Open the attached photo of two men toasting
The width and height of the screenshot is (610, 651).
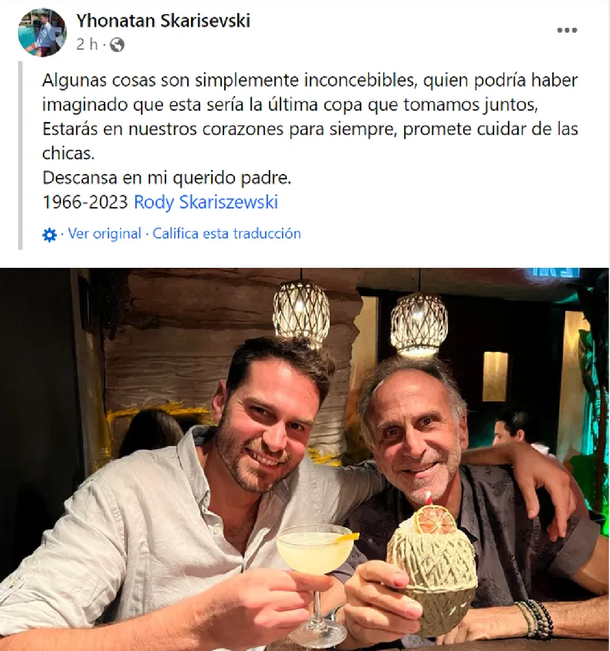pyautogui.click(x=304, y=459)
